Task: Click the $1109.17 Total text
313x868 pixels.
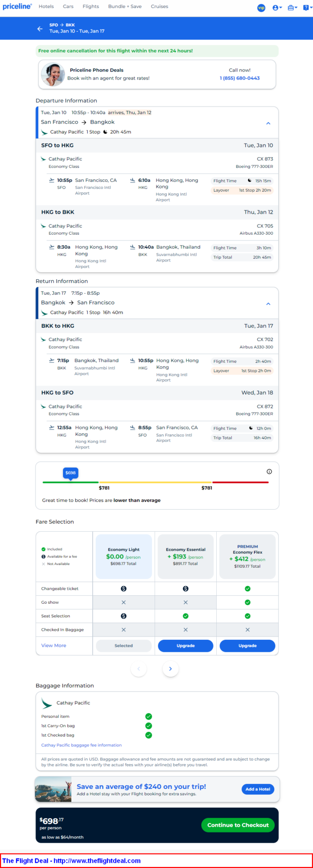Action: [248, 566]
